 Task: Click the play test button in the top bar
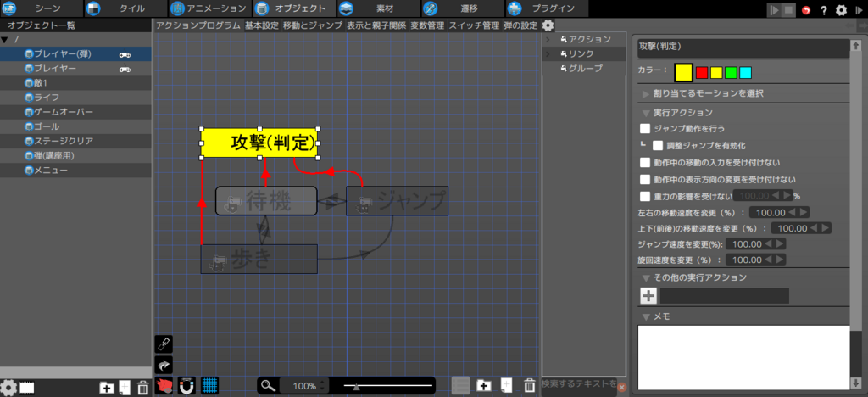tap(775, 10)
